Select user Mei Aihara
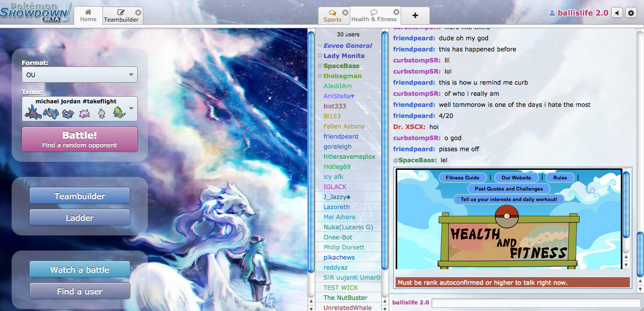Viewport: 644px width, 311px height. [348, 217]
